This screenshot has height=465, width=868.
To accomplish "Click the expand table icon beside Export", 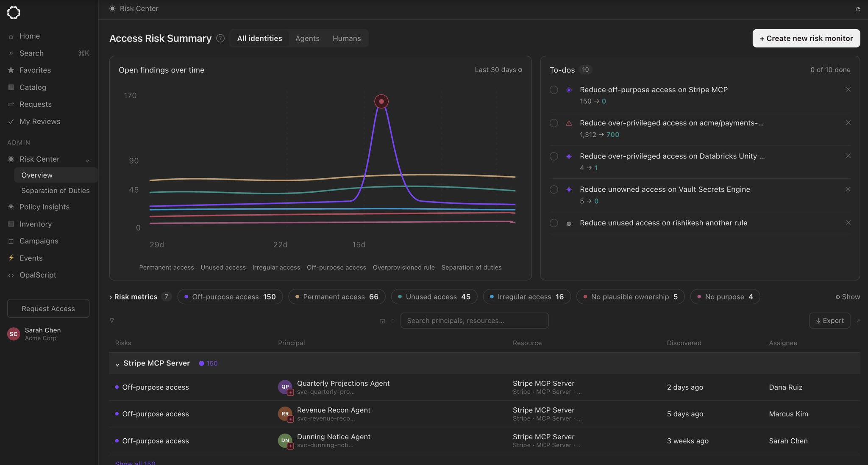I will (x=858, y=321).
